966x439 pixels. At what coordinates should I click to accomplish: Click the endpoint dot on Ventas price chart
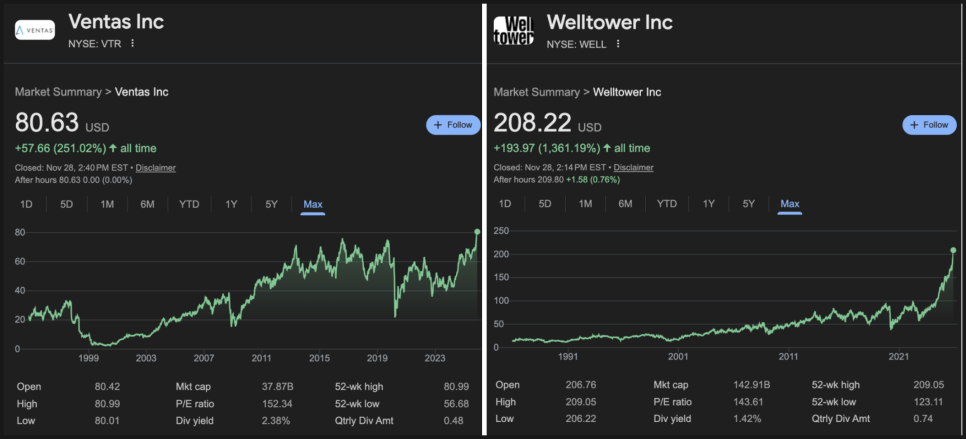(477, 232)
